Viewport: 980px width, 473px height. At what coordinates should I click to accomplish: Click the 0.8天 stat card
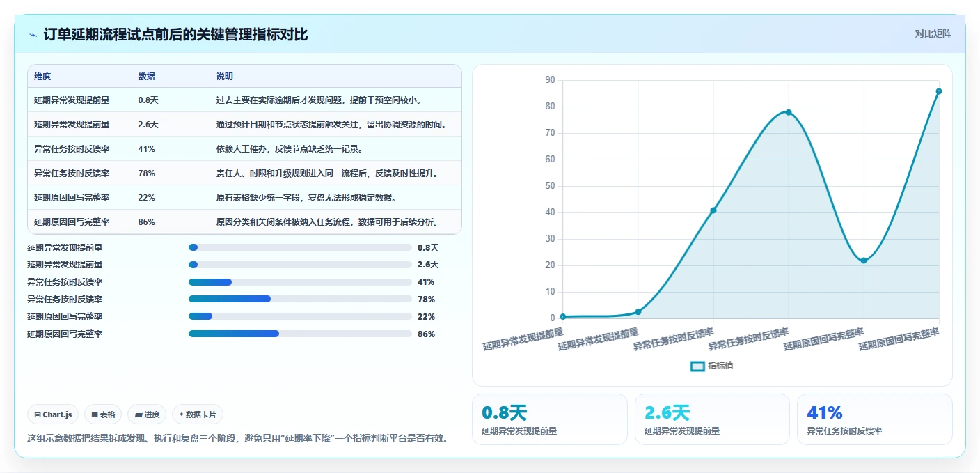(550, 419)
